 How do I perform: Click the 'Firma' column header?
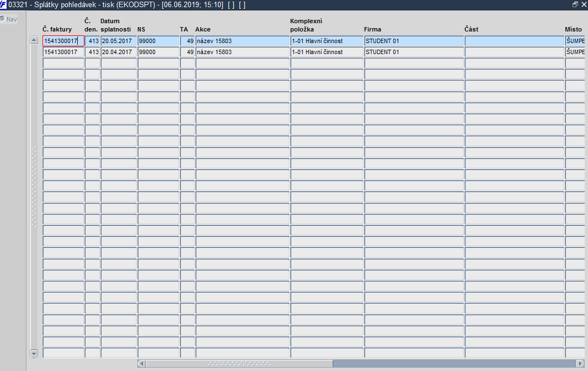click(372, 29)
